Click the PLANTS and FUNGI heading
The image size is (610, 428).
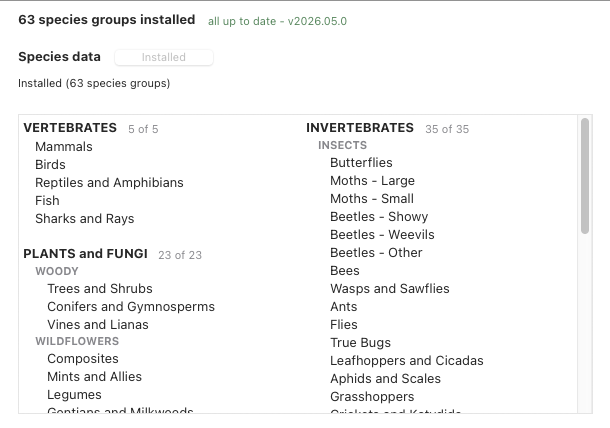(x=85, y=254)
